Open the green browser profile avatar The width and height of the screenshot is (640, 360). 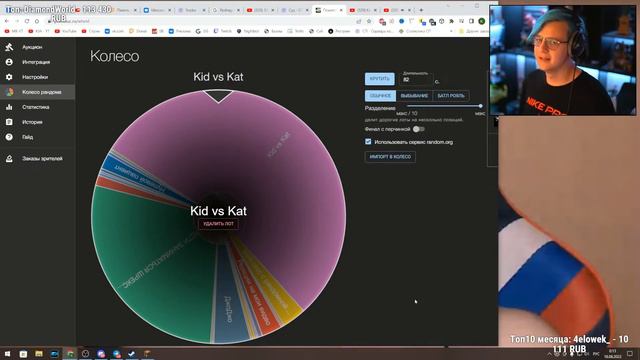[x=482, y=21]
